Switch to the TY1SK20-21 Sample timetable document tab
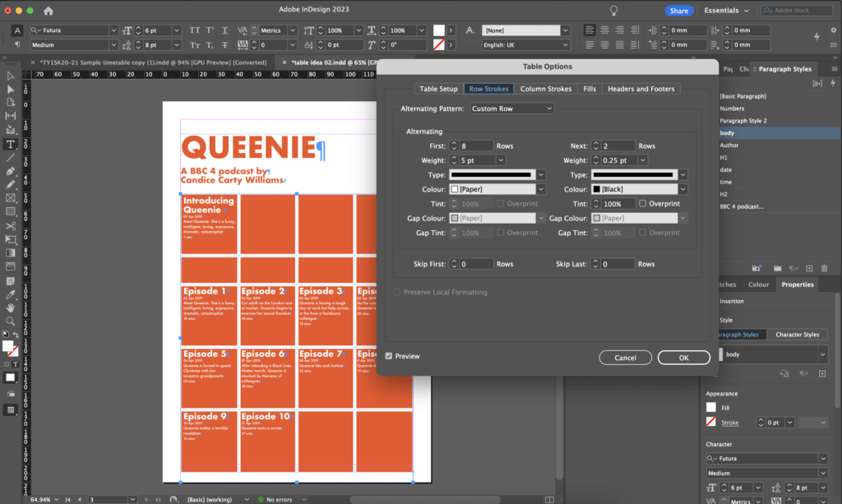 [x=152, y=62]
